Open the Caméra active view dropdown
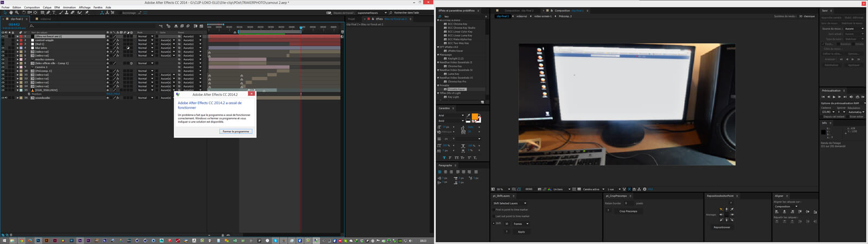 coord(593,189)
